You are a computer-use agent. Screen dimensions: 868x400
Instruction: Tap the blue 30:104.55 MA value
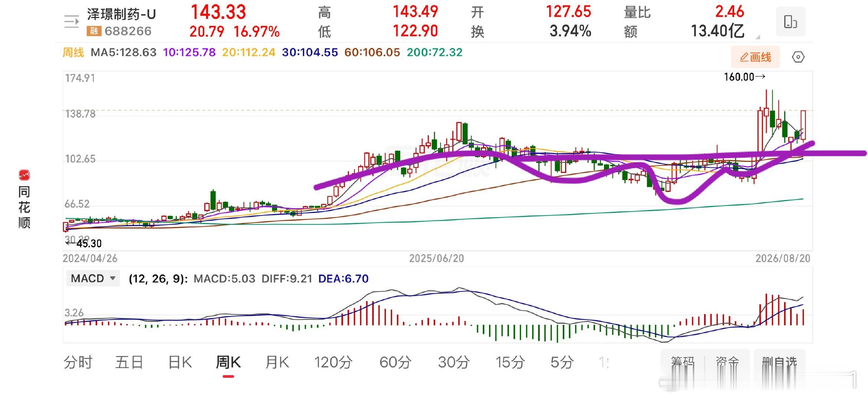(310, 52)
